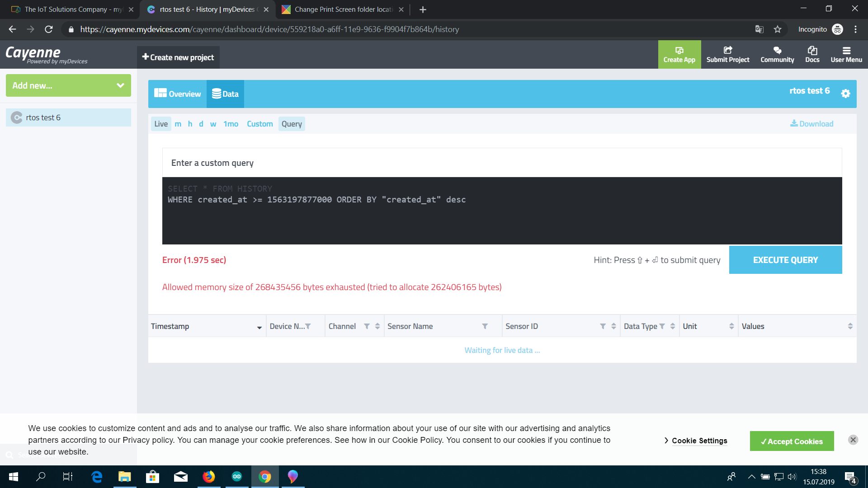
Task: Click filter icon on Sensor Name column
Action: click(x=485, y=326)
